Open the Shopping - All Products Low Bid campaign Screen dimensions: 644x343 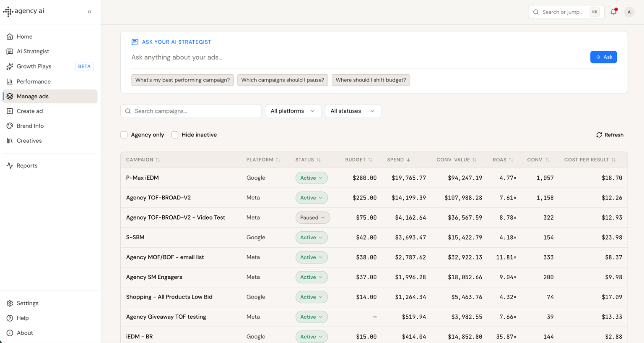(x=169, y=297)
